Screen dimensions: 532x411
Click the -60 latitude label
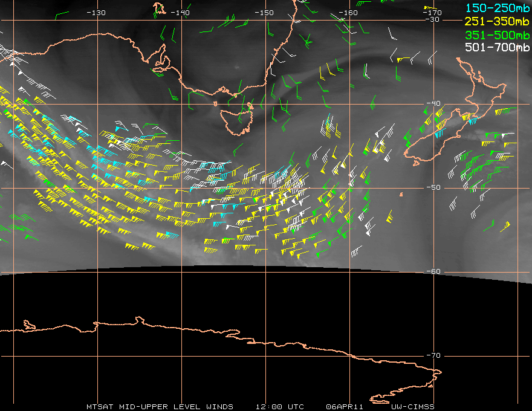(433, 271)
